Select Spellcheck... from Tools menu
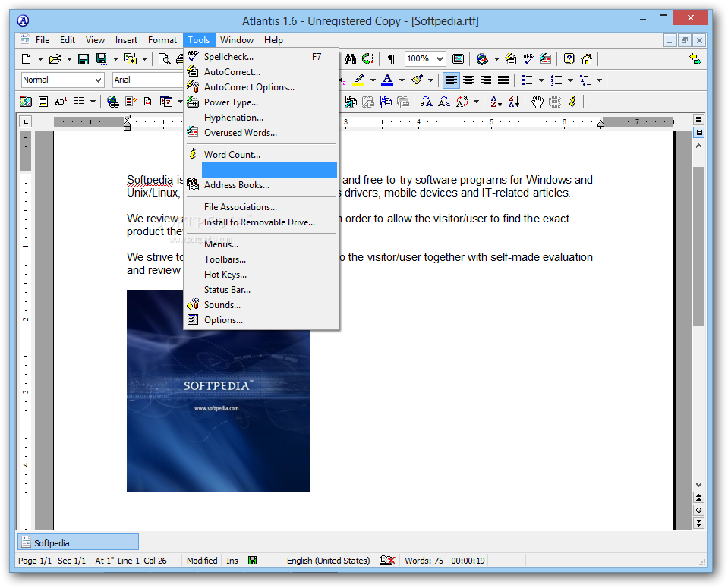728x588 pixels. click(x=261, y=57)
